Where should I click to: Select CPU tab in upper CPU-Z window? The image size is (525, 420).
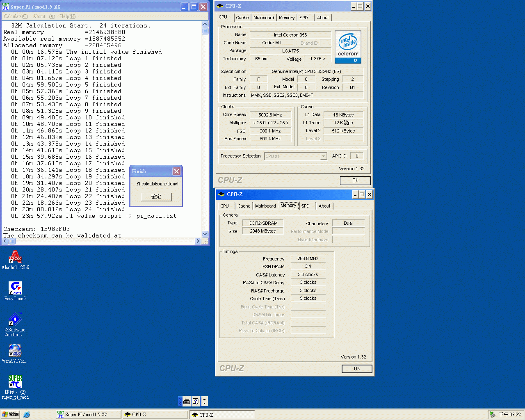[x=223, y=17]
